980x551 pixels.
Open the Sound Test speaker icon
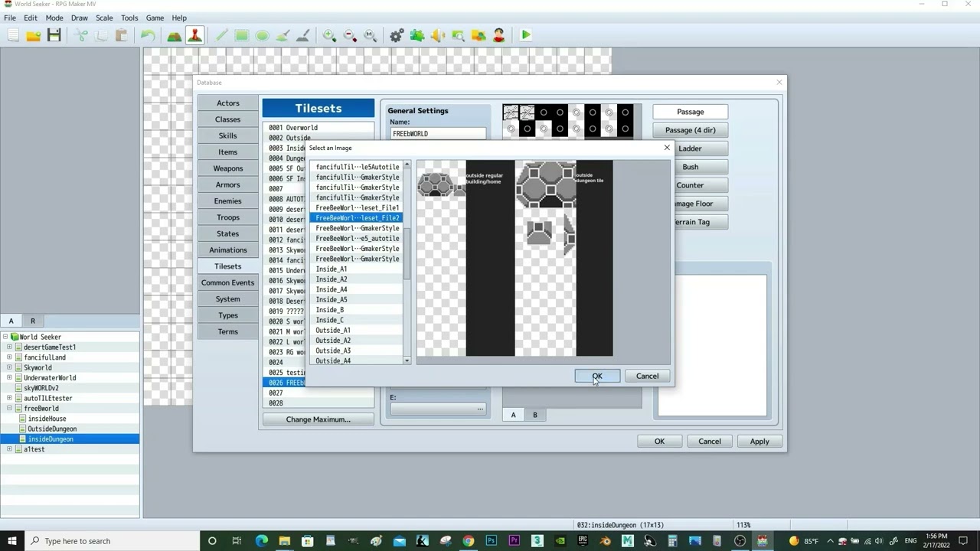coord(438,35)
